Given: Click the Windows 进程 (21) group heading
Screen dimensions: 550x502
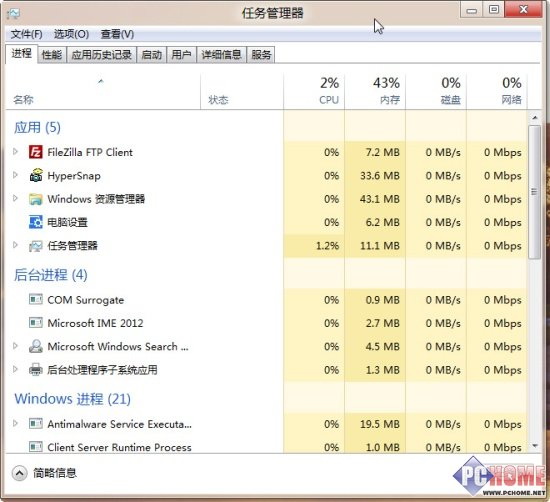Looking at the screenshot, I should (x=72, y=399).
